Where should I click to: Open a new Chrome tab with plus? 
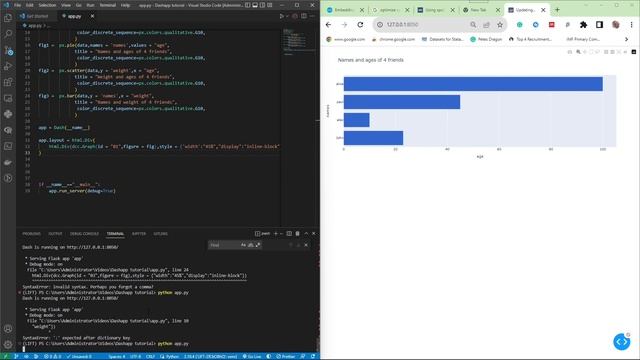click(x=557, y=10)
